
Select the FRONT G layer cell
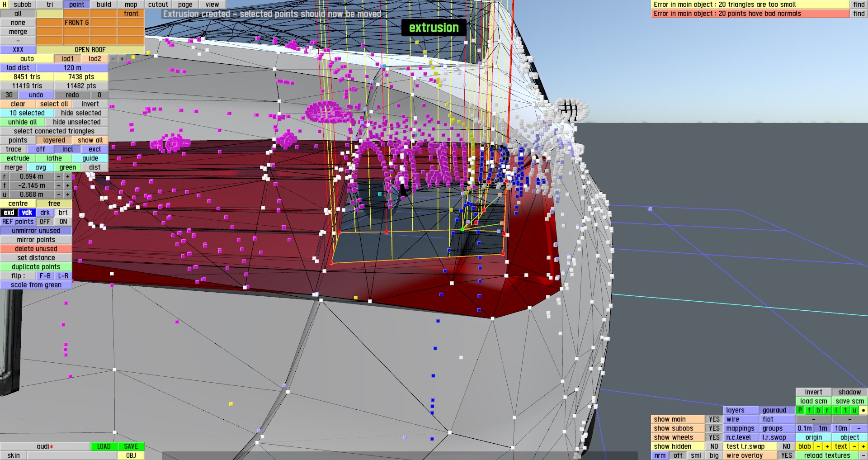(77, 23)
